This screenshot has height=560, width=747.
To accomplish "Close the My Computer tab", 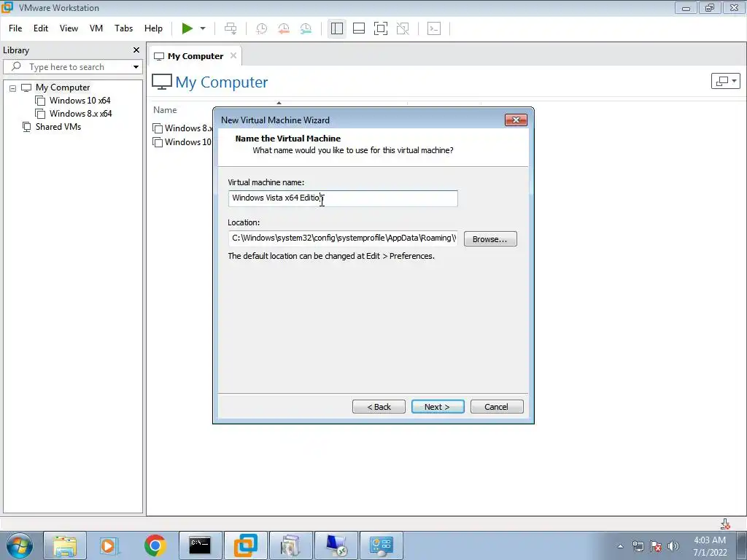I will point(233,55).
